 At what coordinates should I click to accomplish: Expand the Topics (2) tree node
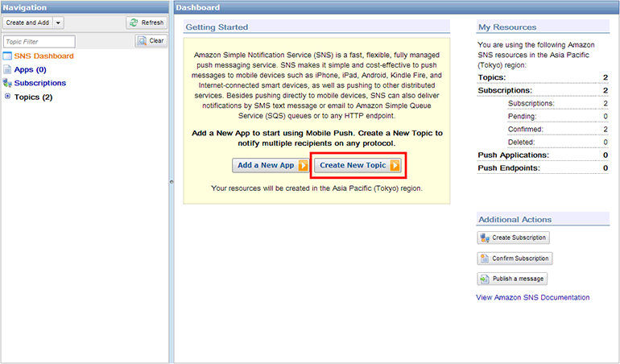pos(7,97)
